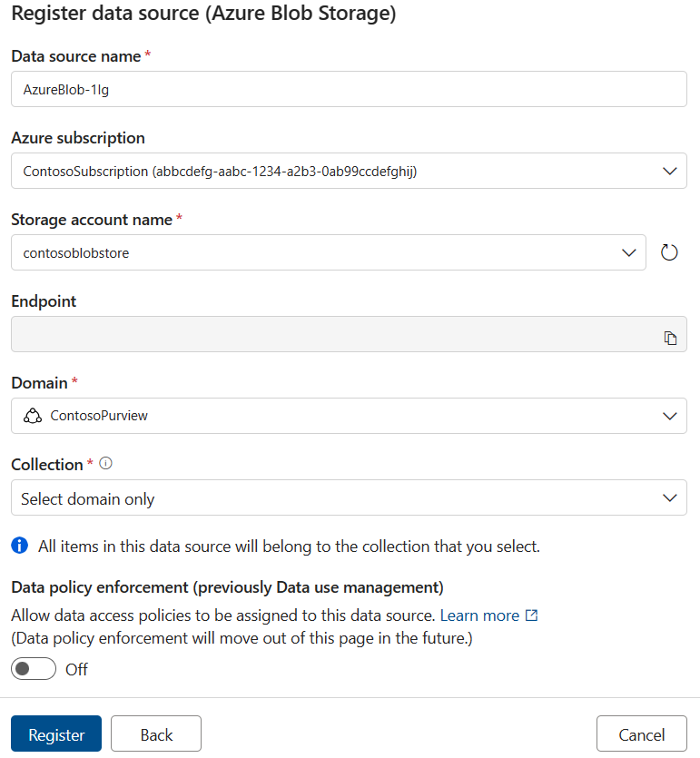Open the Learn more link

479,615
